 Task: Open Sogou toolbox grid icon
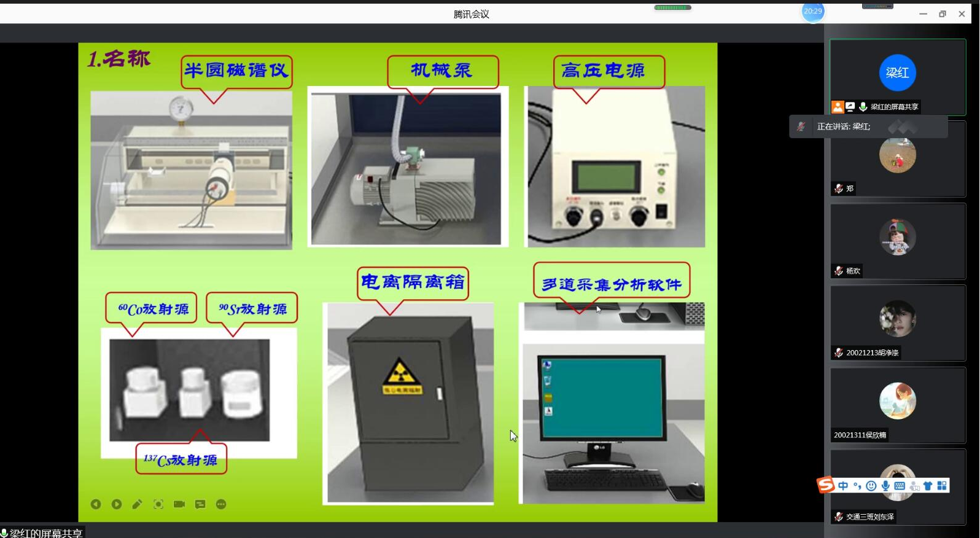[x=942, y=486]
